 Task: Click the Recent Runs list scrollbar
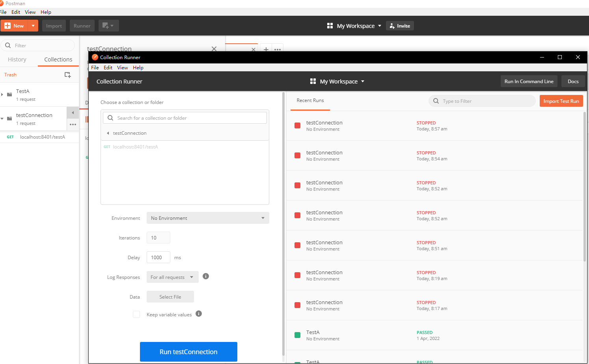coord(584,186)
